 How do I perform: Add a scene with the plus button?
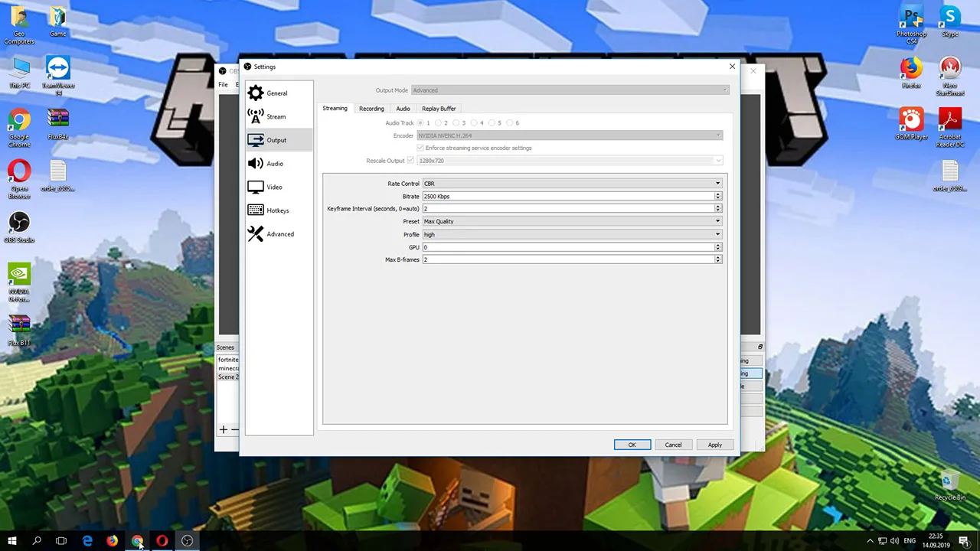(x=224, y=429)
